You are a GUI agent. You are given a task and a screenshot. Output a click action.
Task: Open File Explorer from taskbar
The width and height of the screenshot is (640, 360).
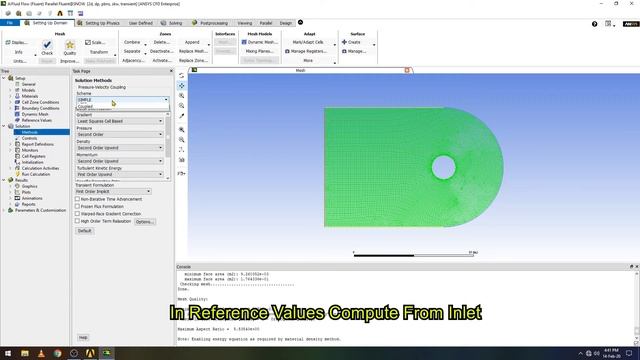click(25, 353)
